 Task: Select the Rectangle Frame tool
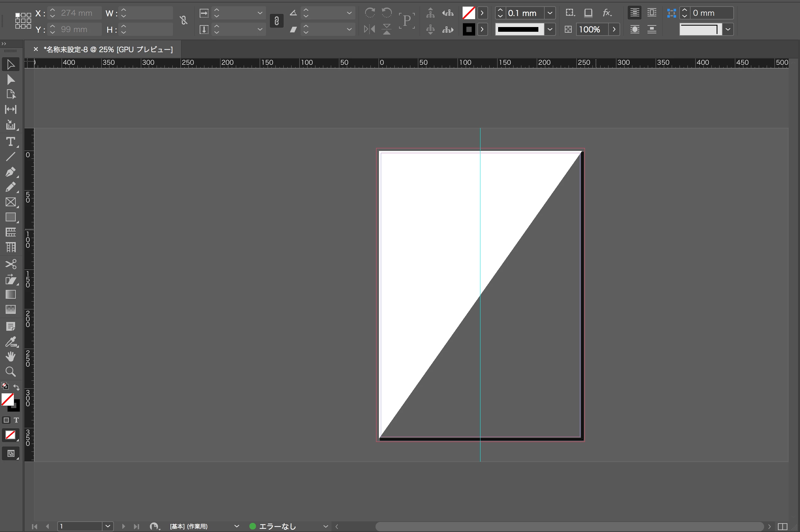point(10,202)
